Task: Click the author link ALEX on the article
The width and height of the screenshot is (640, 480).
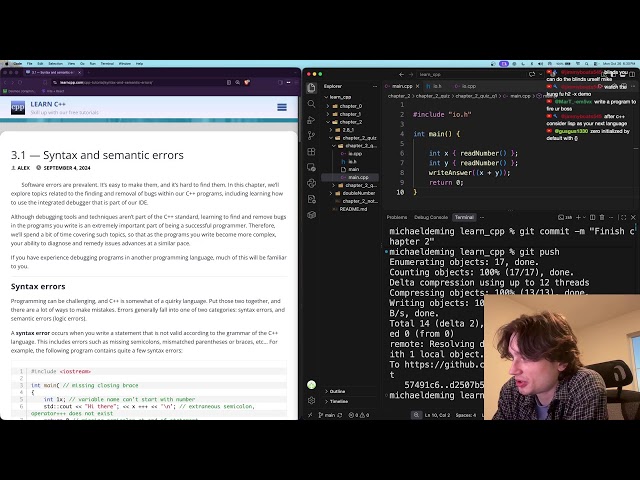Action: [23, 168]
